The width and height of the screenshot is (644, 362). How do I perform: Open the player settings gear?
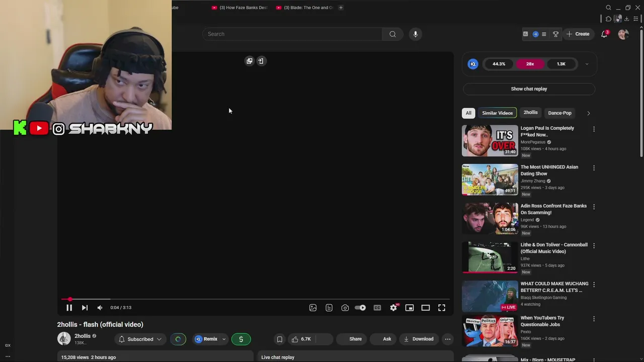pos(393,308)
